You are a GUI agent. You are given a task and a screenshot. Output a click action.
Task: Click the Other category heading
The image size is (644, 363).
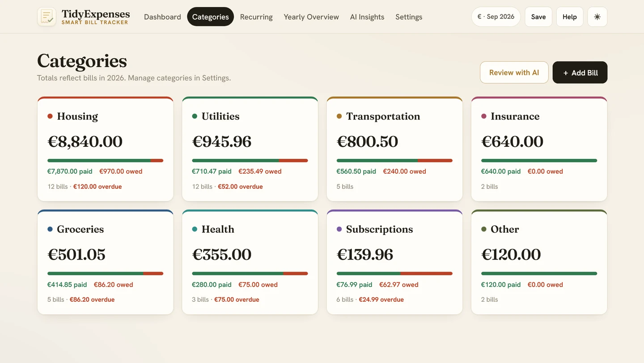(x=505, y=229)
